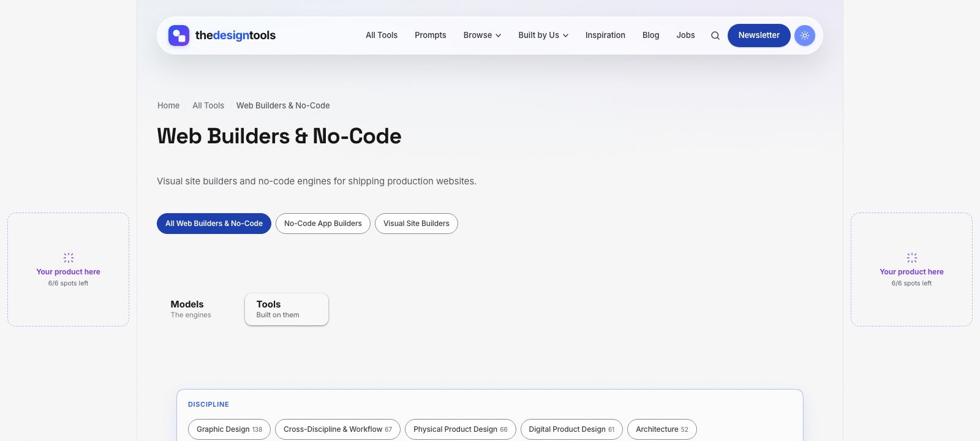Toggle the light/dark theme sun button
The height and width of the screenshot is (441, 980).
click(805, 36)
